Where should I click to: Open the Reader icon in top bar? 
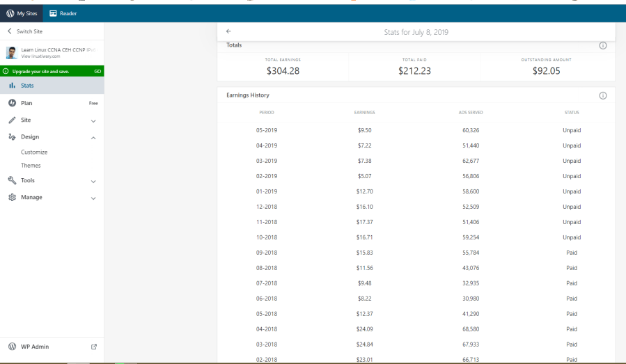(53, 13)
